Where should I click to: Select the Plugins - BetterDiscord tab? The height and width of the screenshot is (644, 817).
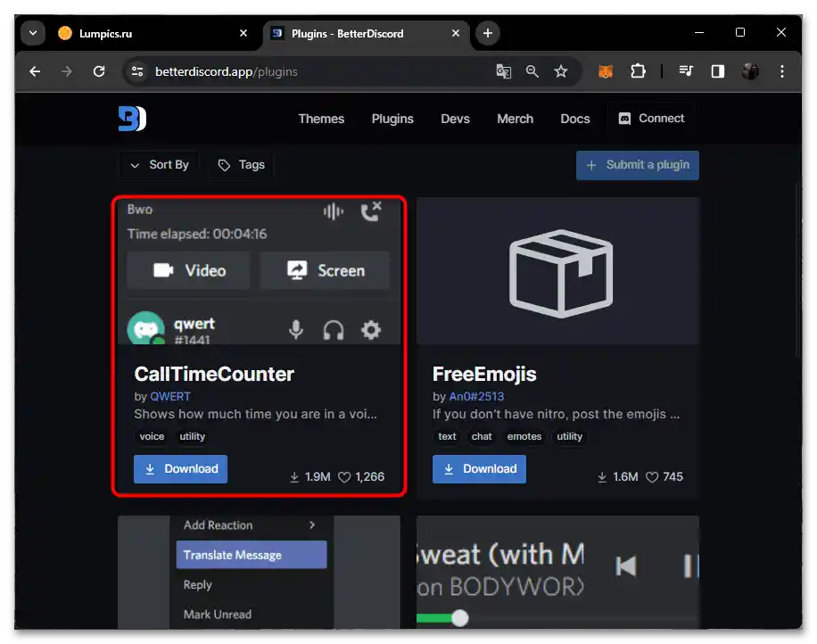coord(367,34)
